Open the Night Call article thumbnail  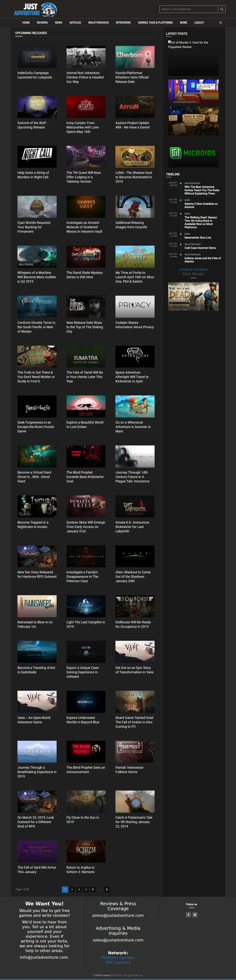coord(37,157)
